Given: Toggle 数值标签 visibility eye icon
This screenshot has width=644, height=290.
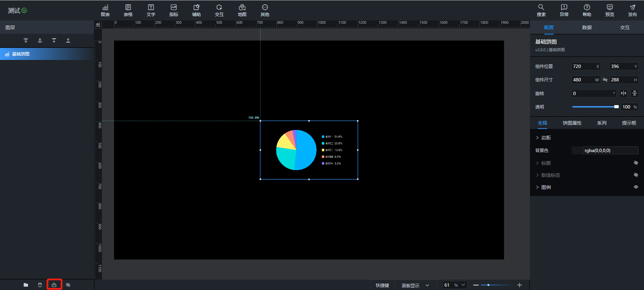Looking at the screenshot, I should (636, 175).
